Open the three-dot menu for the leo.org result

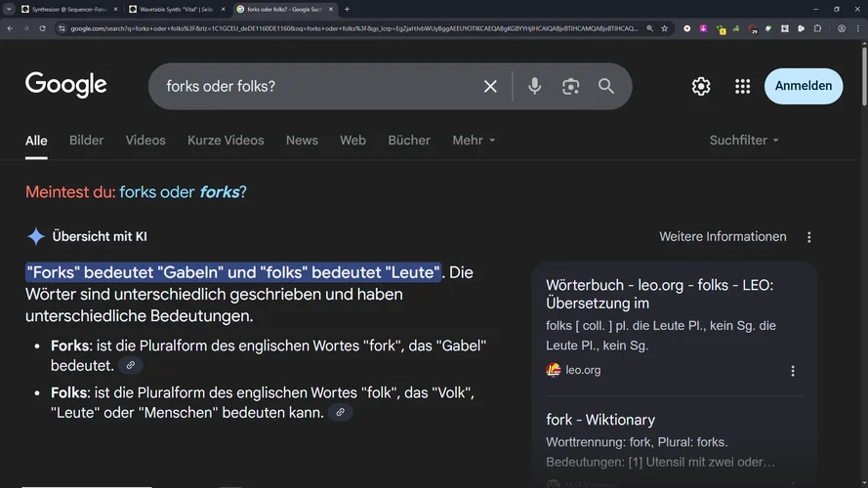coord(793,371)
